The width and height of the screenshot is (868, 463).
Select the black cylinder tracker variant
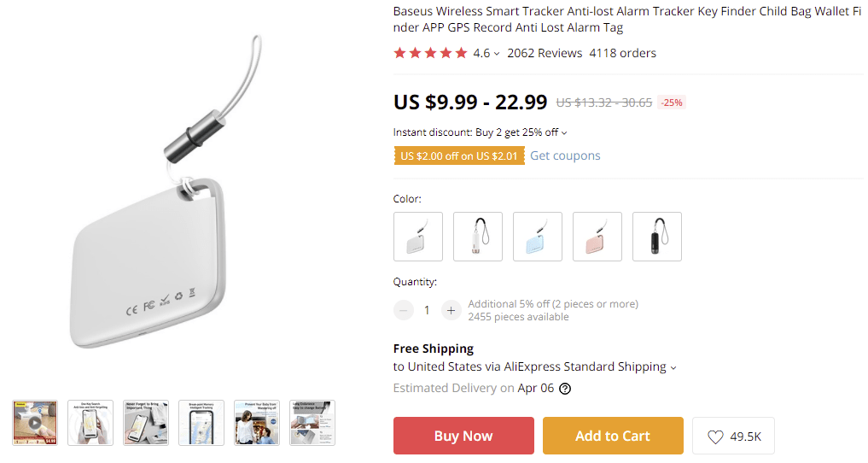pyautogui.click(x=657, y=237)
